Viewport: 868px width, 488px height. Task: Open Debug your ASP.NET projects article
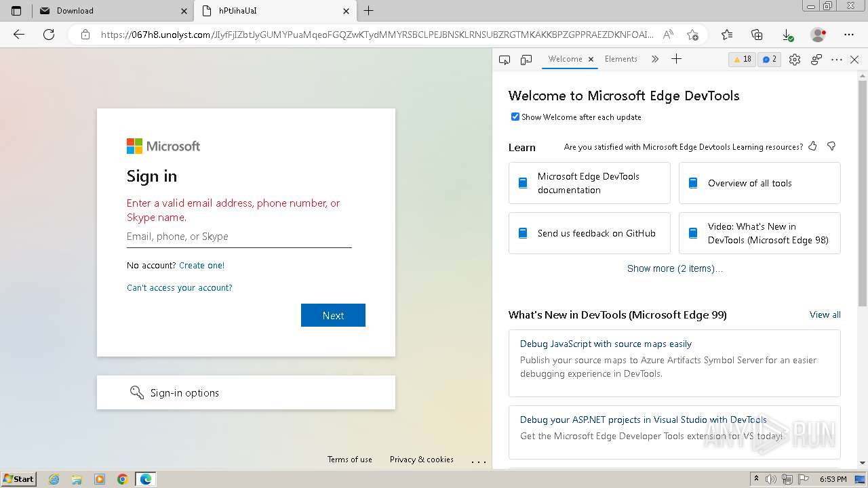(644, 420)
